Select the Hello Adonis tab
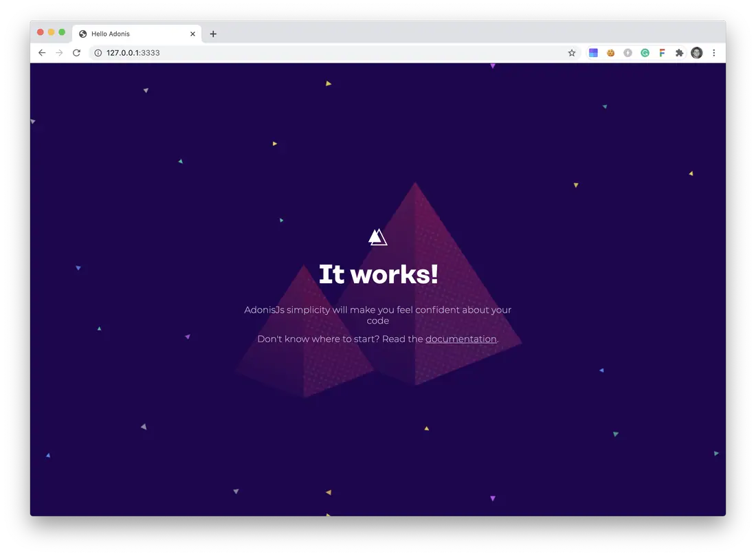 tap(137, 34)
